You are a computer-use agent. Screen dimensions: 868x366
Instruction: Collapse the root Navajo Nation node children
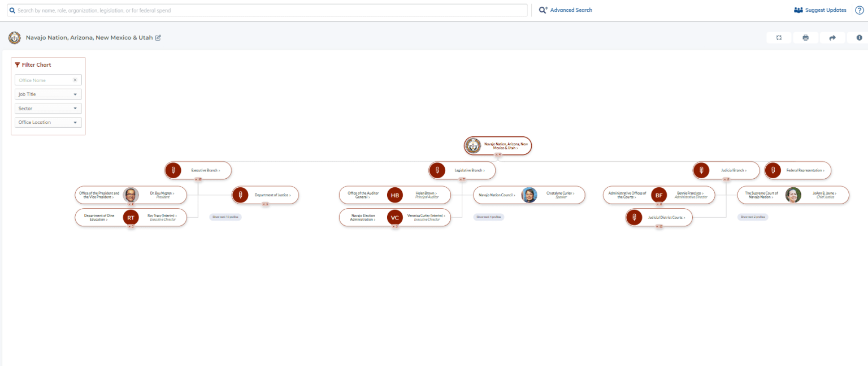pyautogui.click(x=498, y=154)
